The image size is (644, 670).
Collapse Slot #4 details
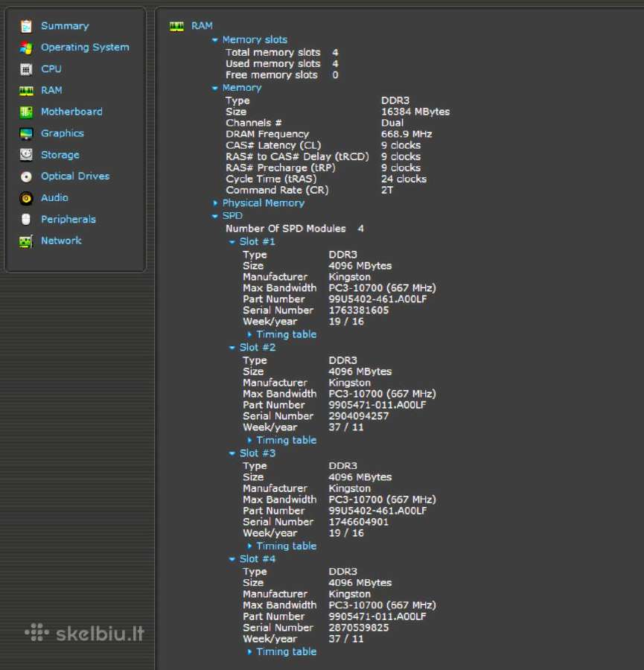(232, 559)
